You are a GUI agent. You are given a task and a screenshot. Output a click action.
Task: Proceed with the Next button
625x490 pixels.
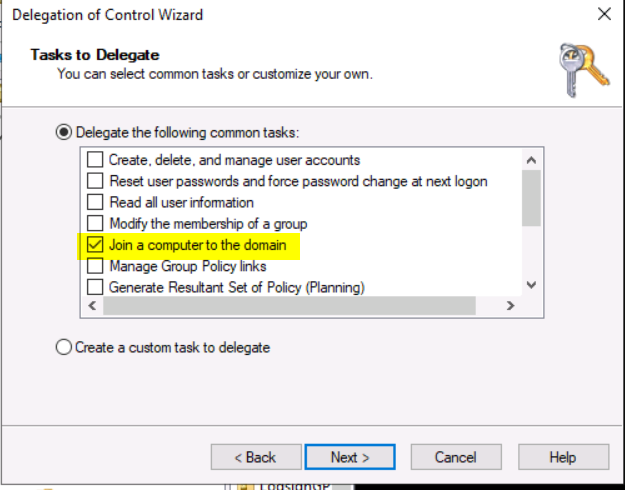click(x=350, y=457)
